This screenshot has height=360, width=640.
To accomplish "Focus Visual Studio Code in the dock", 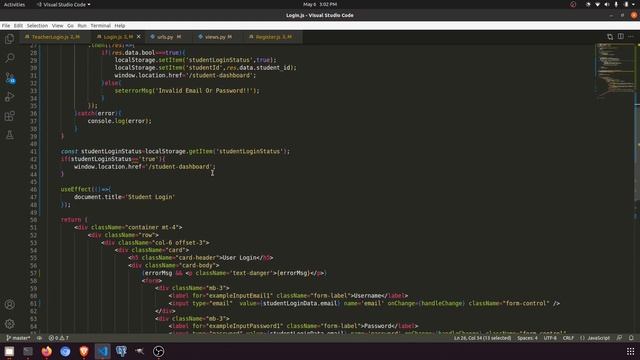I will click(102, 351).
